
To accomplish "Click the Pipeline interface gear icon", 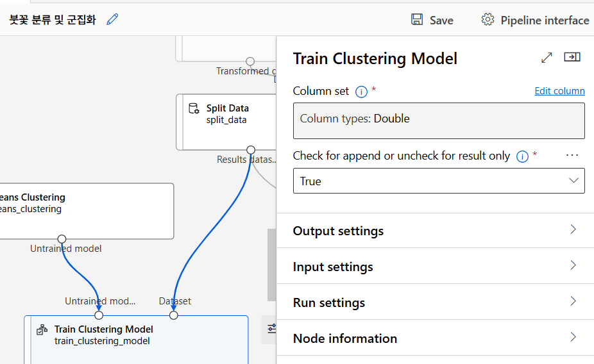I will (x=488, y=20).
